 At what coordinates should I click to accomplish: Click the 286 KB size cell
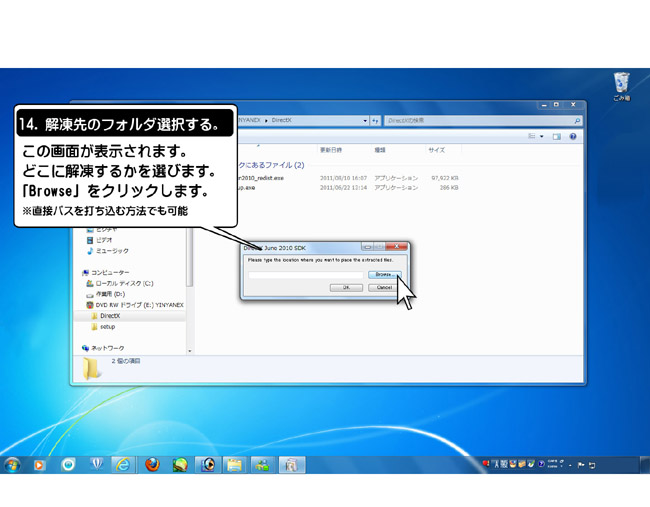449,188
